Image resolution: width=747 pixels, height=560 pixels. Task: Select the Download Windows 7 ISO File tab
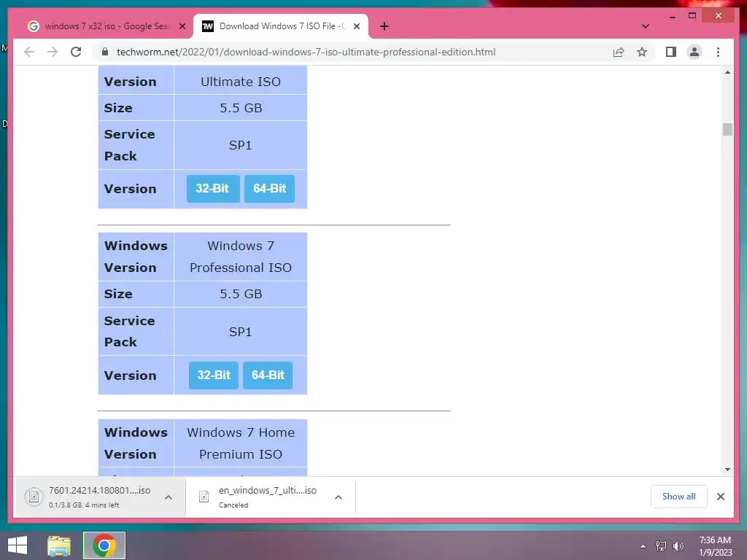pyautogui.click(x=281, y=26)
